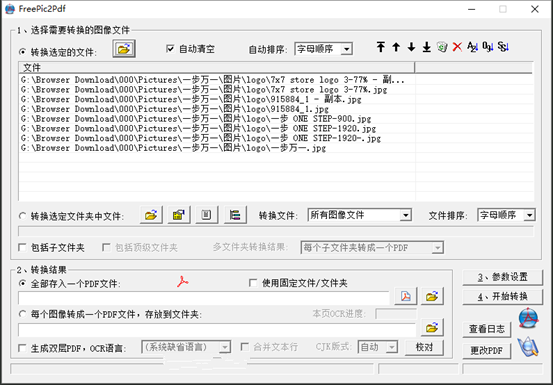Move selected file down one position
The height and width of the screenshot is (385, 553).
coord(411,47)
